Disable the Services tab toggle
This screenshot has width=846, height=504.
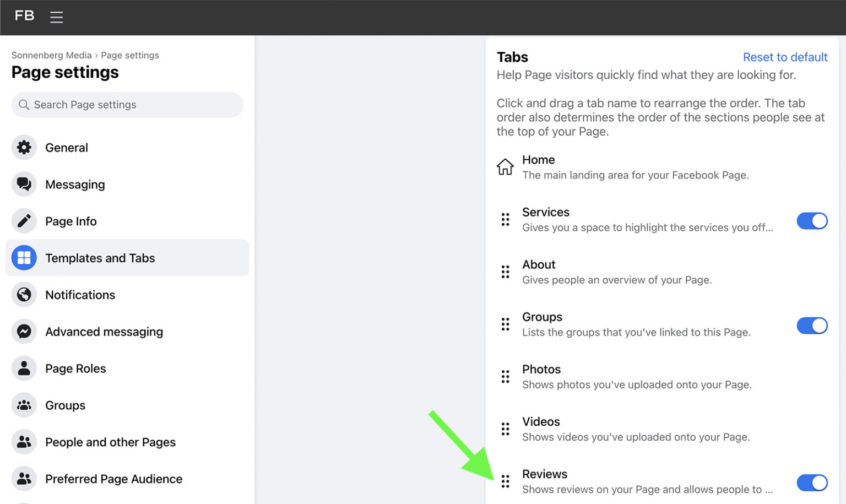click(x=812, y=221)
